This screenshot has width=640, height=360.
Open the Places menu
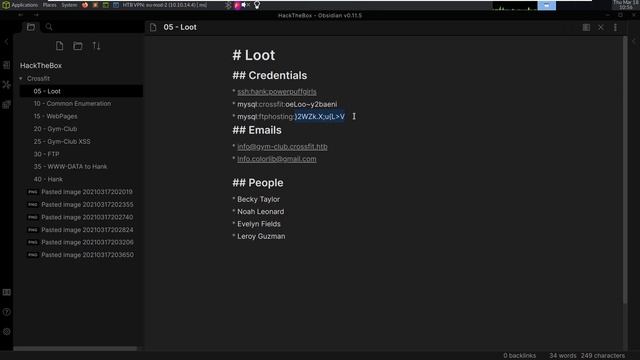point(49,5)
